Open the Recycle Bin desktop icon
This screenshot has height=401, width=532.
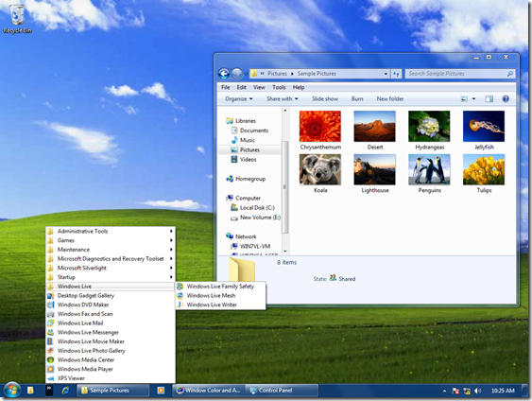coord(17,19)
